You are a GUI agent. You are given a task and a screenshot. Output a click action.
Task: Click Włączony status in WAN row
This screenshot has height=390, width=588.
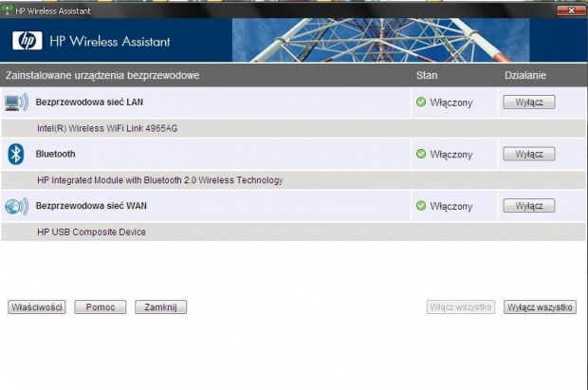tap(451, 206)
